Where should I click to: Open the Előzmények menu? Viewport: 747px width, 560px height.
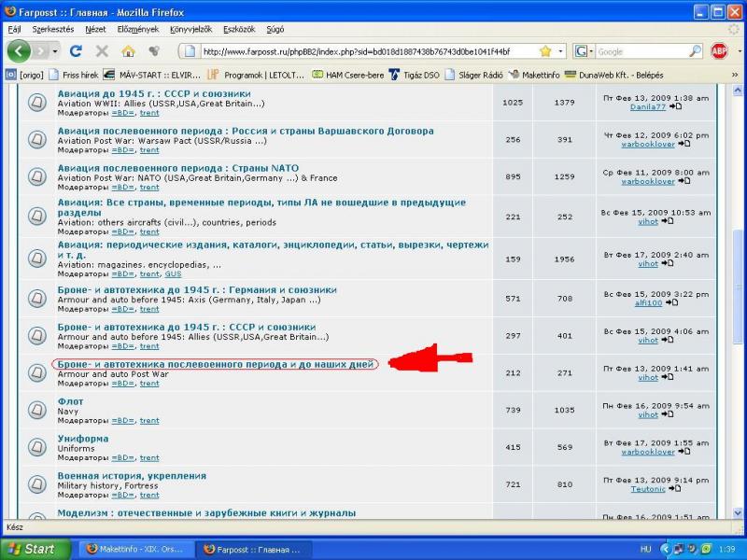coord(137,29)
